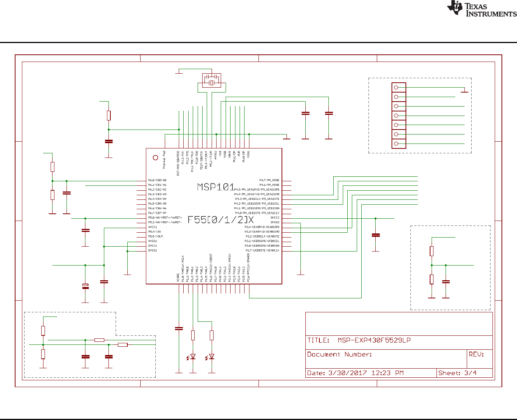Click the DVCC1 pin label
517x420 pixels.
click(x=153, y=246)
